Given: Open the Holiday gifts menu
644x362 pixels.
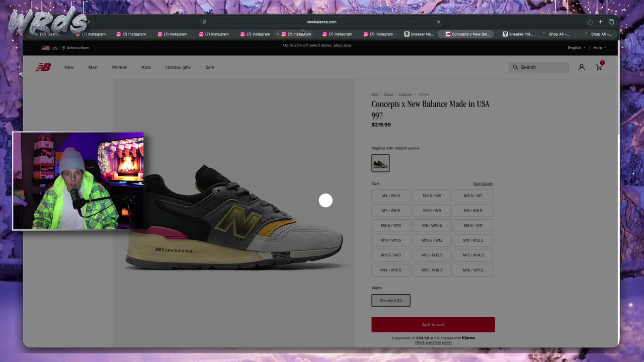Looking at the screenshot, I should coord(178,67).
